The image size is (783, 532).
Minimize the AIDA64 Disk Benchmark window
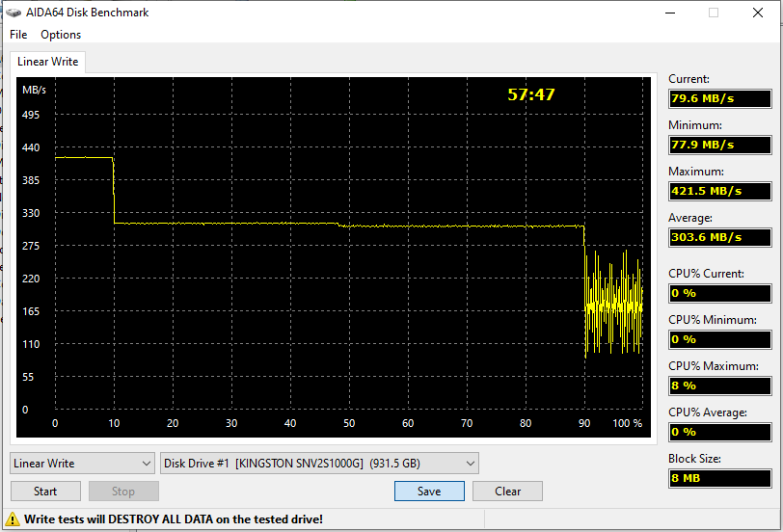[670, 13]
